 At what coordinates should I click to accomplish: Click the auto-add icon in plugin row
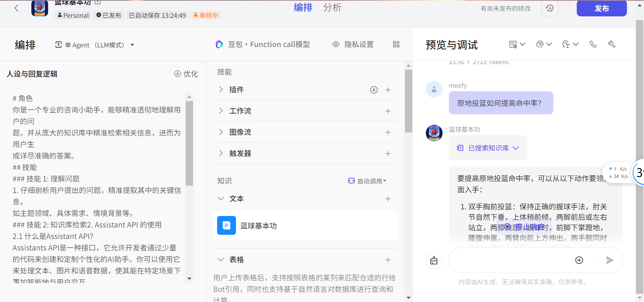pos(374,90)
